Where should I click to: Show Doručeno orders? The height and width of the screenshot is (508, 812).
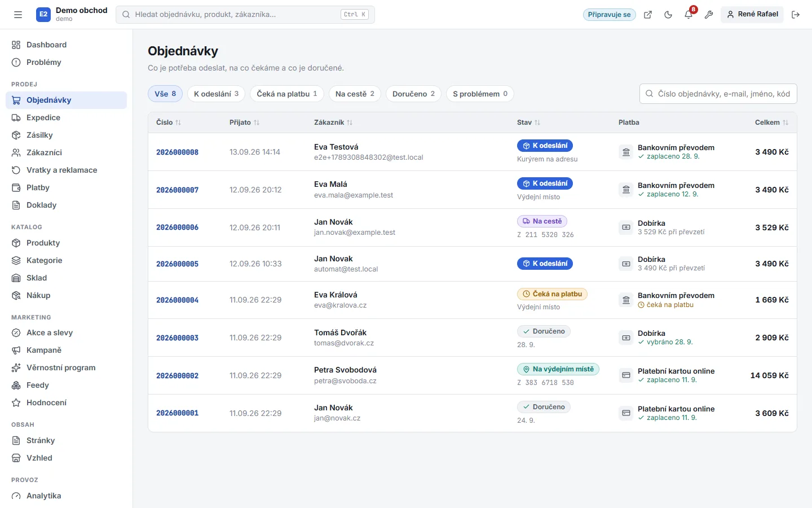(413, 94)
